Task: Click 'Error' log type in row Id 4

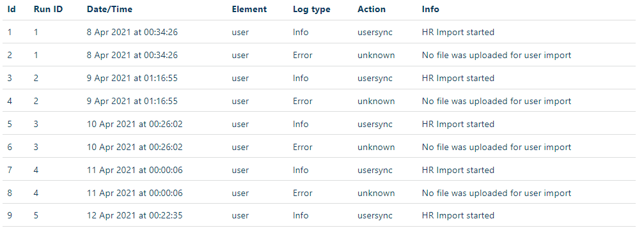Action: [302, 101]
